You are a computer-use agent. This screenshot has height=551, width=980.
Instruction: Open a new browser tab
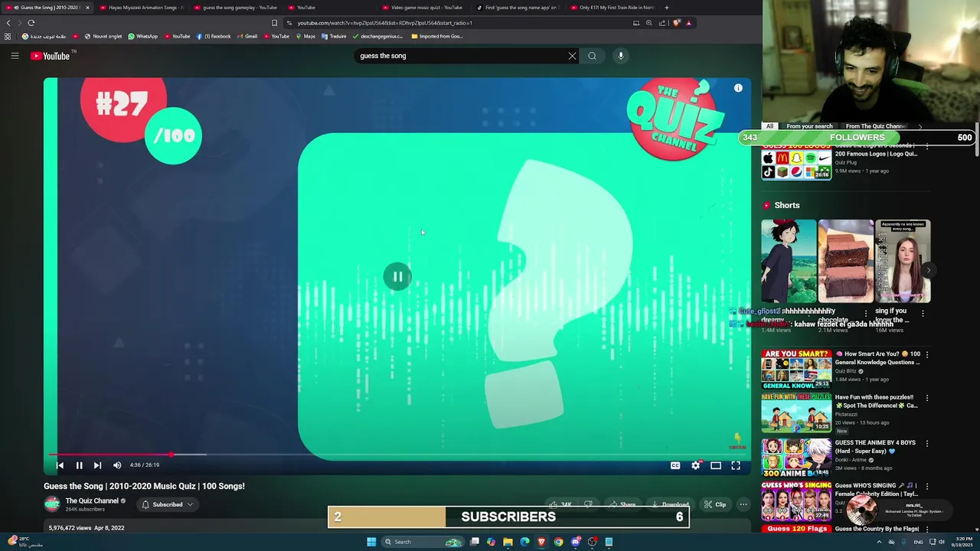667,8
